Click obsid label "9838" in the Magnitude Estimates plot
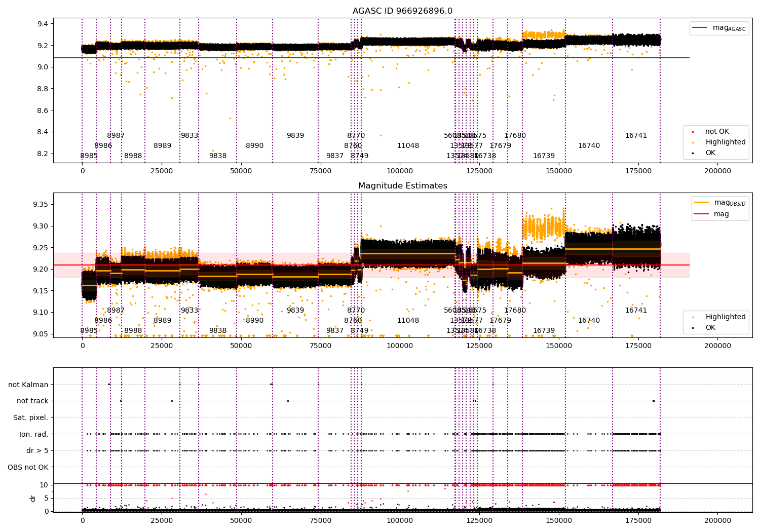 click(x=218, y=331)
